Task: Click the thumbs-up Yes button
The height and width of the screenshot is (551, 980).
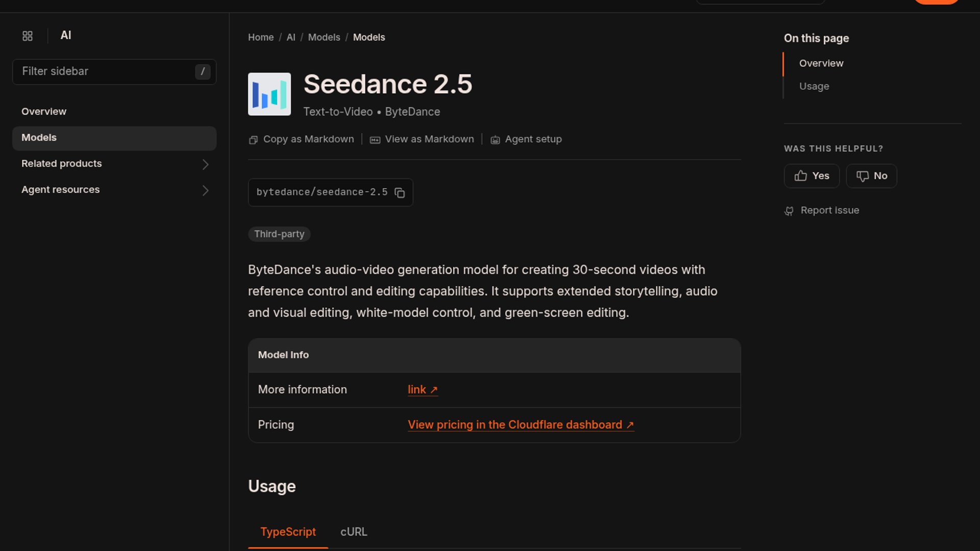Action: tap(812, 176)
